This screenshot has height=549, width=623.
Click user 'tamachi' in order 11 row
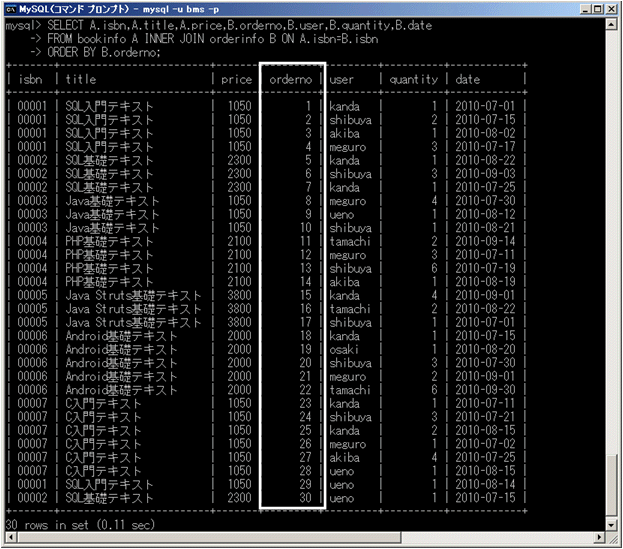[x=350, y=241]
